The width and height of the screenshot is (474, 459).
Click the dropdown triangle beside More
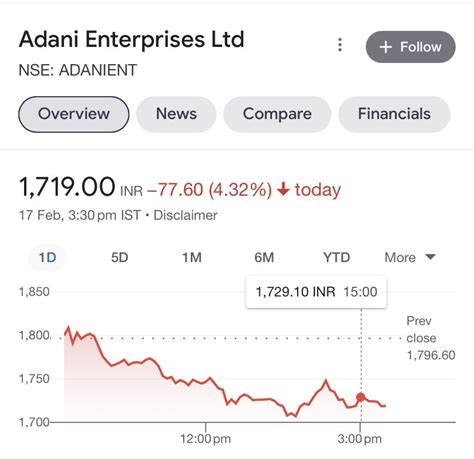pyautogui.click(x=430, y=257)
